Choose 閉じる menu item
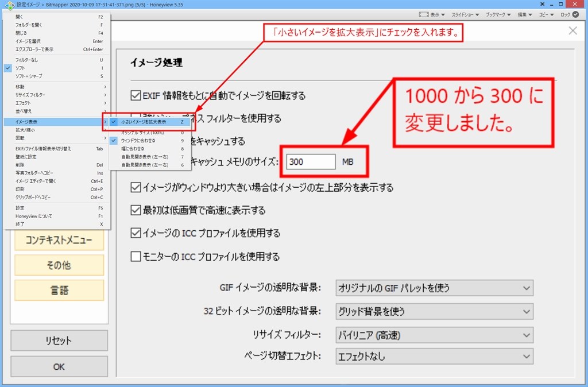The height and width of the screenshot is (387, 588). (x=57, y=33)
